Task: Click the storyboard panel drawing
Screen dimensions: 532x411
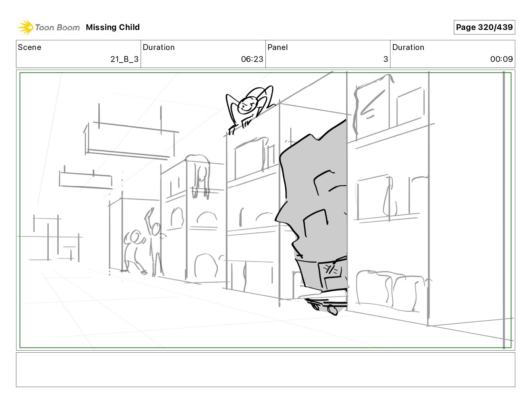Action: click(266, 210)
